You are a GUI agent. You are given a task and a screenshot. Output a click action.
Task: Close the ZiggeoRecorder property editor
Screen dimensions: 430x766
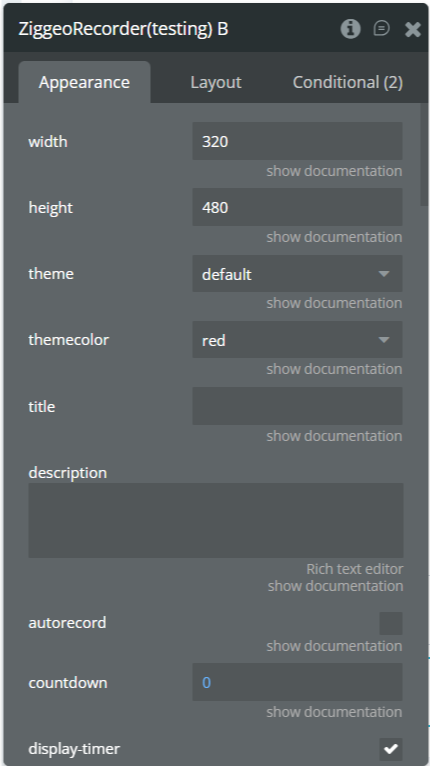(x=413, y=29)
